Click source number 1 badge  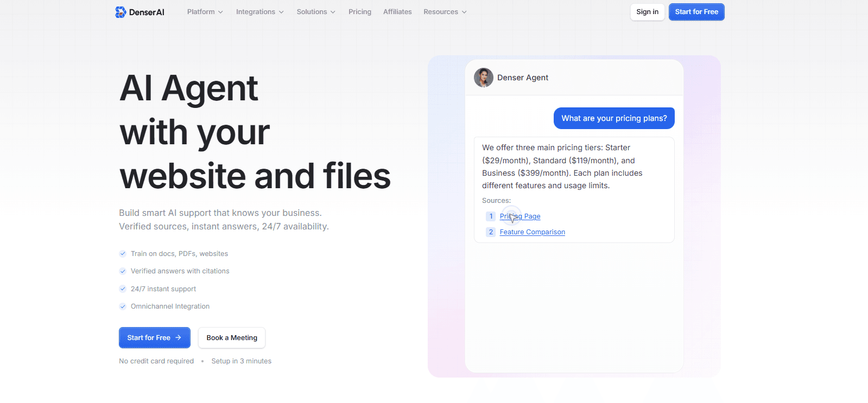coord(491,216)
